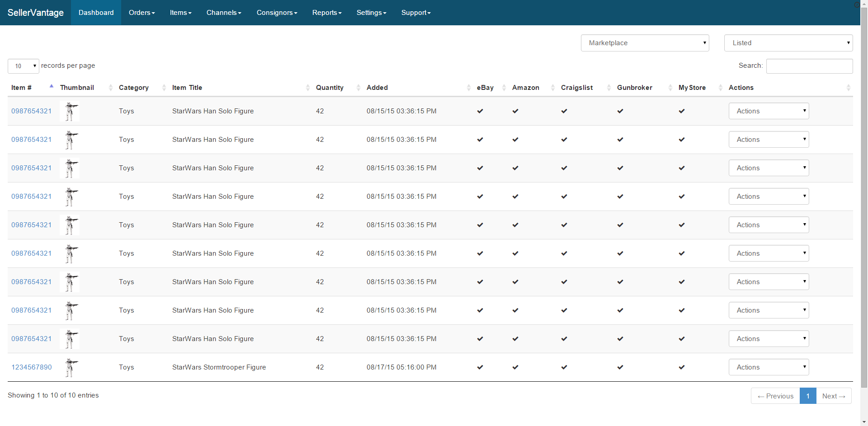868x426 pixels.
Task: Open the Orders menu
Action: point(142,13)
